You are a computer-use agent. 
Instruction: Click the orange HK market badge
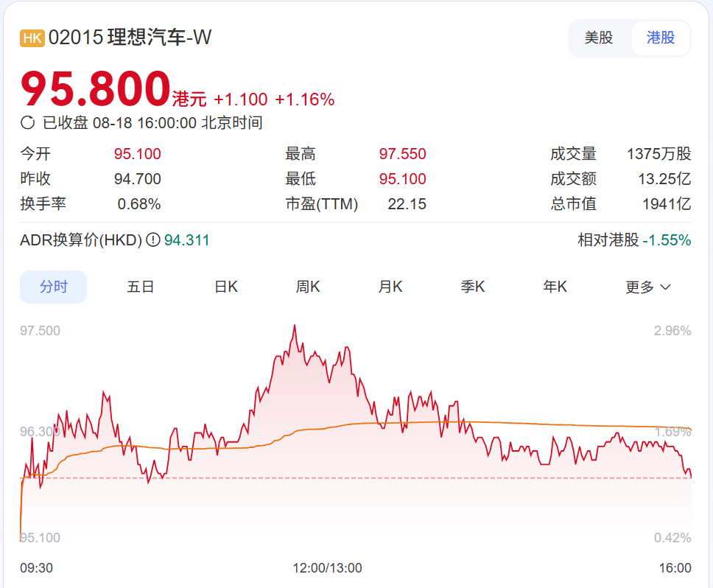coord(32,38)
